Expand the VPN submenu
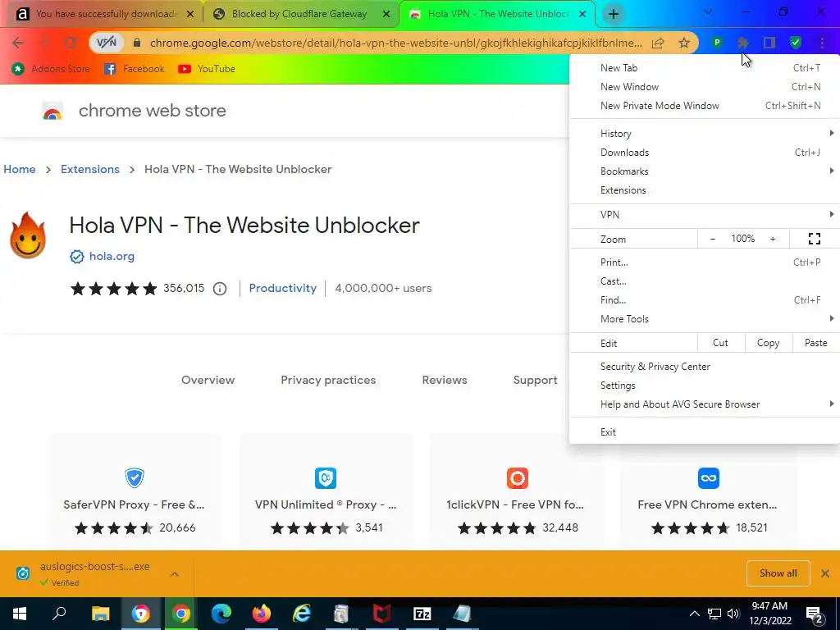 click(704, 215)
